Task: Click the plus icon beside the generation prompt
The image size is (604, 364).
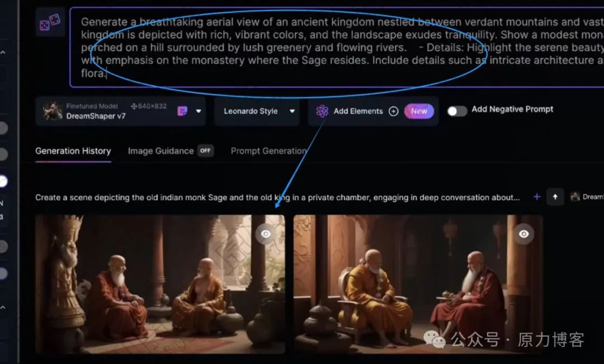Action: pos(536,197)
